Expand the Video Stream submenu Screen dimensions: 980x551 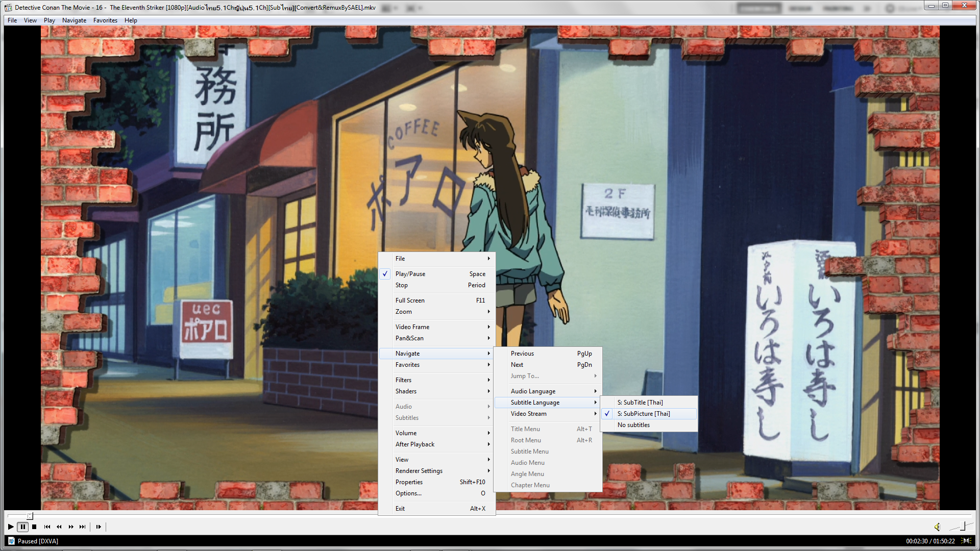528,414
